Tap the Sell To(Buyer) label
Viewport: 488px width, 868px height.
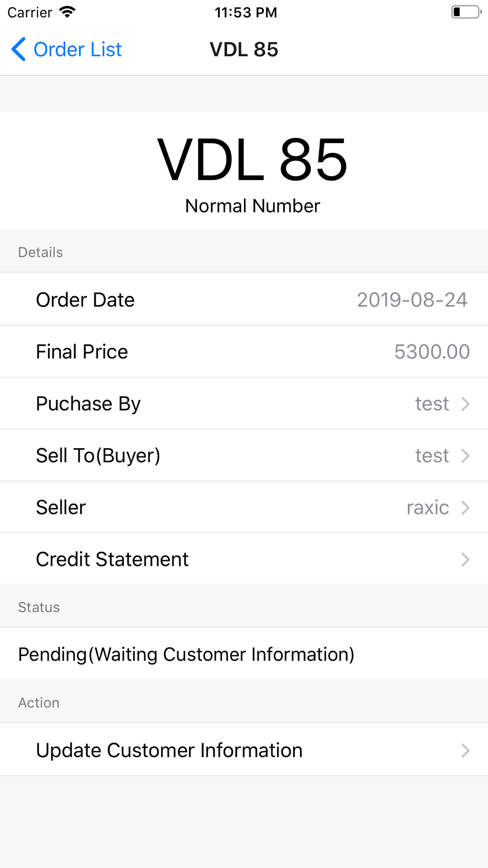tap(98, 455)
